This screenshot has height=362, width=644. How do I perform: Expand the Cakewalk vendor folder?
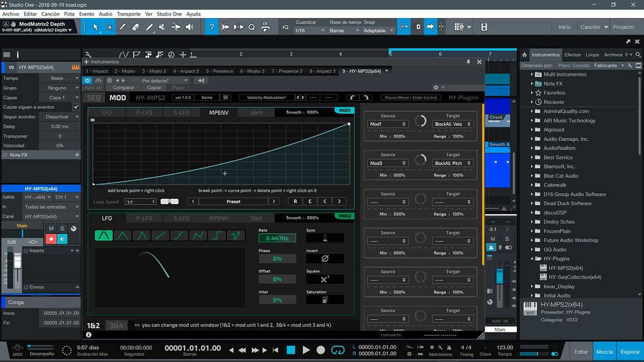tap(533, 185)
